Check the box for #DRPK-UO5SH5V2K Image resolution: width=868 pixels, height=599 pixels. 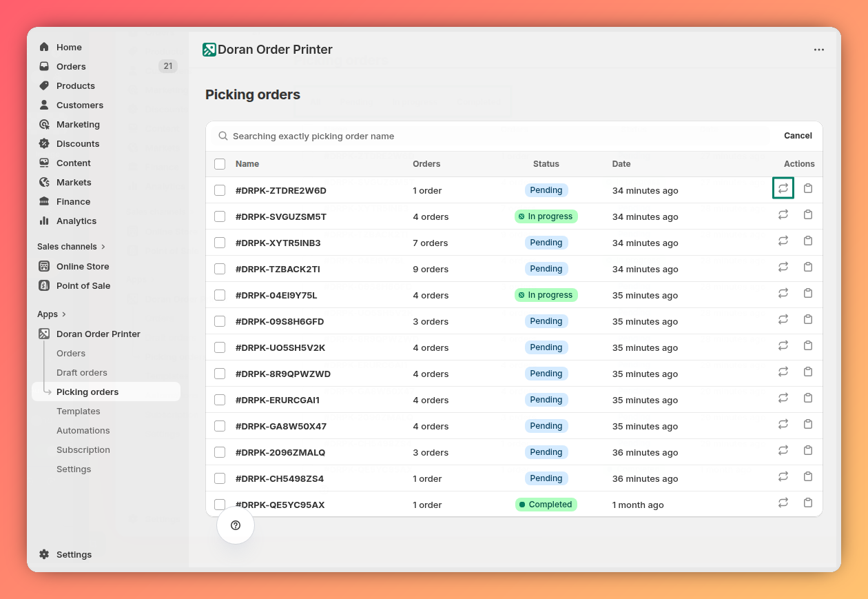coord(220,347)
